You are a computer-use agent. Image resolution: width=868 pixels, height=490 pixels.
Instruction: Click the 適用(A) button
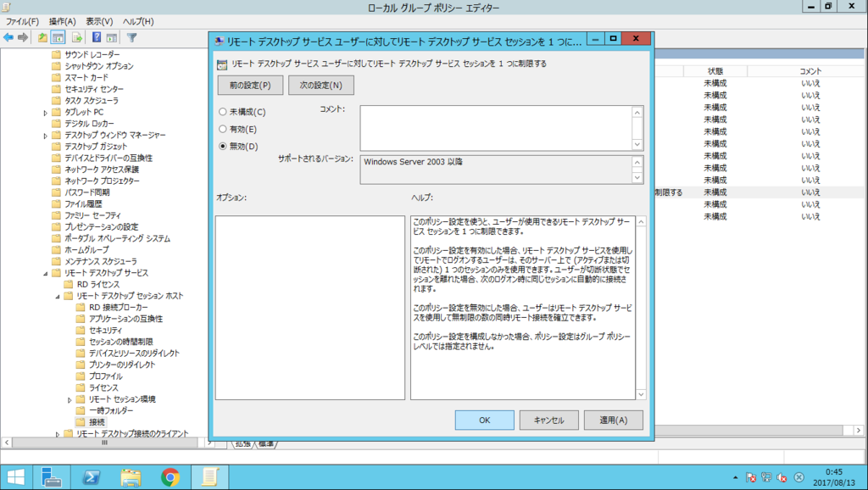click(x=613, y=420)
